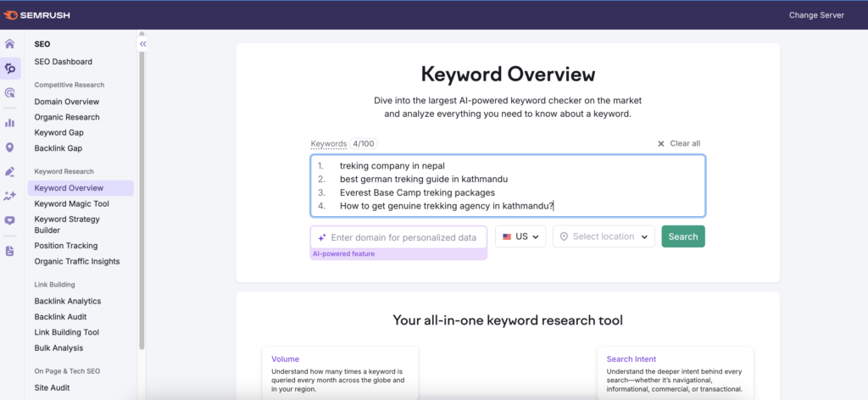Select Keyword Overview in sidebar
This screenshot has width=868, height=400.
click(81, 188)
